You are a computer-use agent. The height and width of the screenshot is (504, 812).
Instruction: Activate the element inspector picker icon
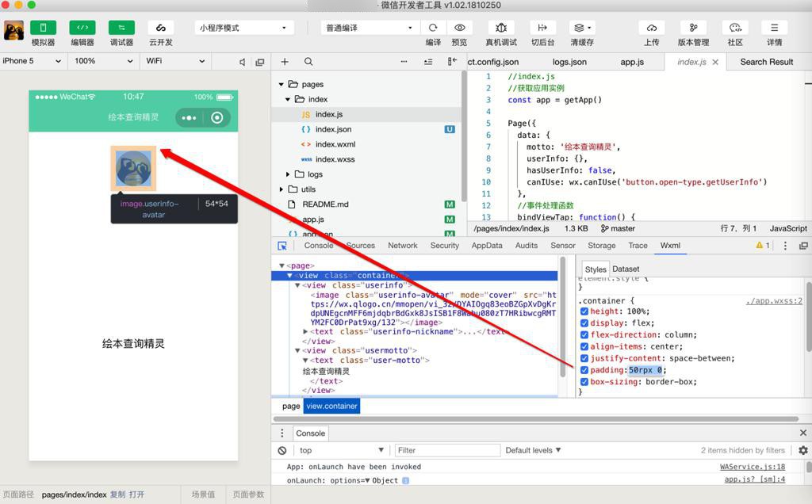point(282,246)
